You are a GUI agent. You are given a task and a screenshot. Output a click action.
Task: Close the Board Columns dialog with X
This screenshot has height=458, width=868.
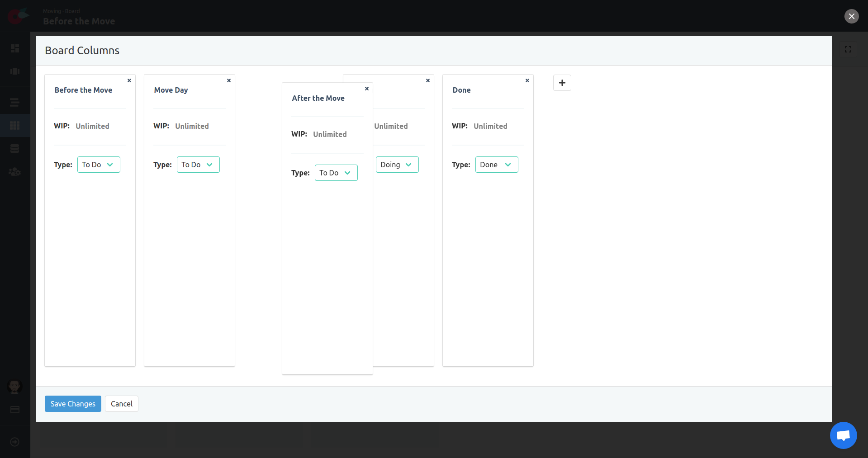click(x=852, y=16)
